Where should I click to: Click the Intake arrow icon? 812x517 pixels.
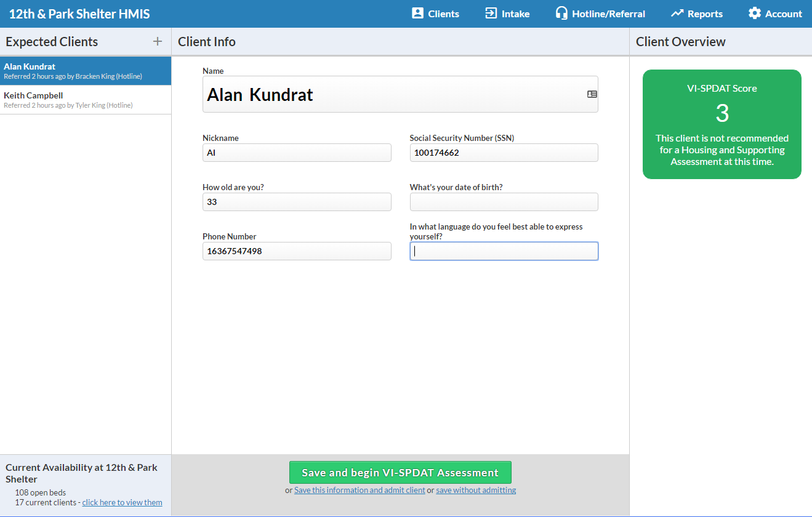click(491, 13)
